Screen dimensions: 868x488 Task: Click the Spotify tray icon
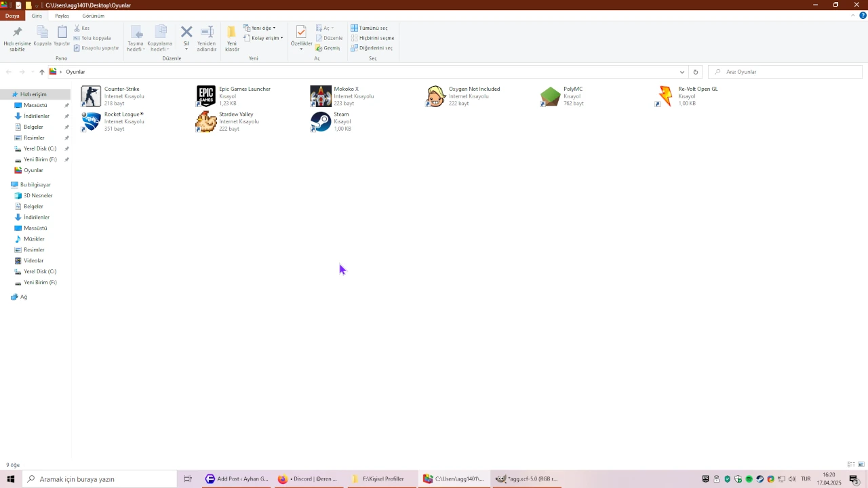pyautogui.click(x=749, y=479)
